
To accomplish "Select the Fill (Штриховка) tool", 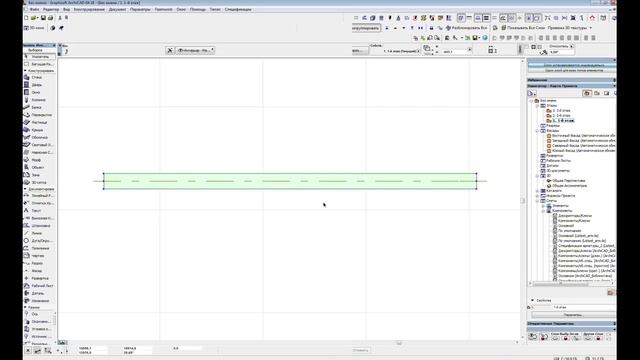I will (40, 226).
